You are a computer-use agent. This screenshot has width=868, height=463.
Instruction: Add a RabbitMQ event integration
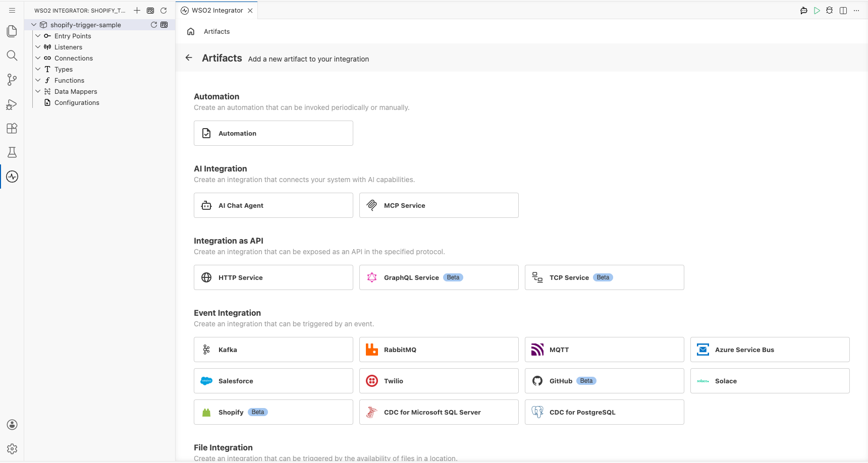click(439, 350)
